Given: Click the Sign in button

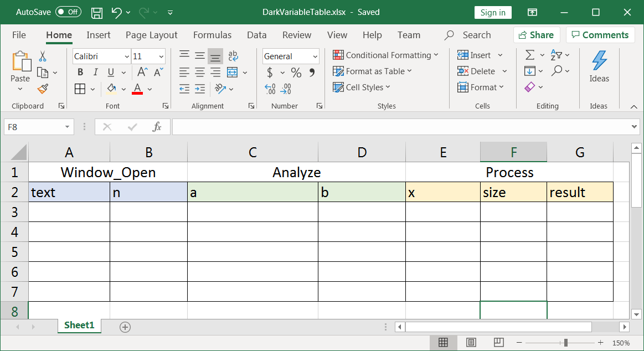Looking at the screenshot, I should pyautogui.click(x=493, y=12).
